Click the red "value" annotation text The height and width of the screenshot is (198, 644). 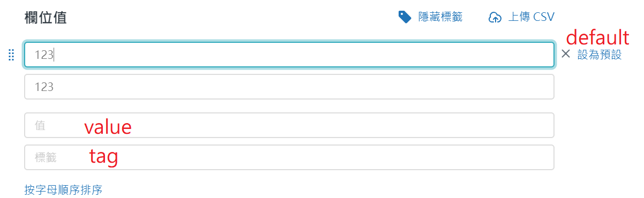108,127
